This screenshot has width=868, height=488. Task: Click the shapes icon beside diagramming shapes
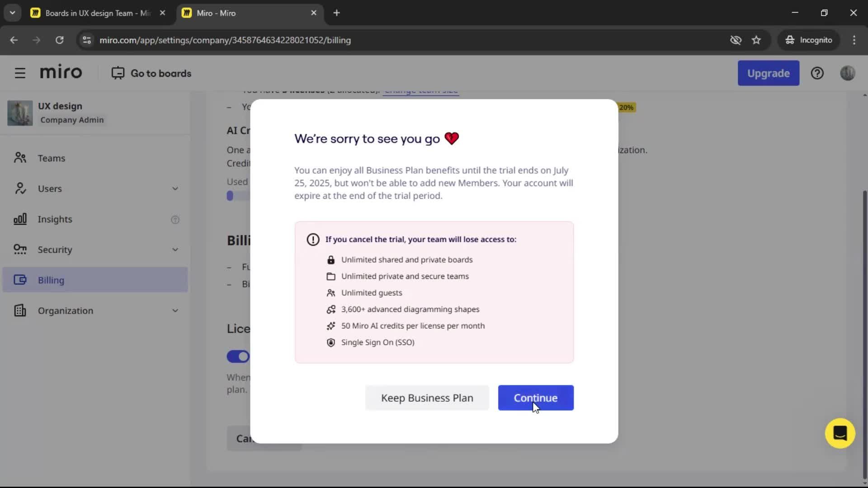(x=331, y=310)
